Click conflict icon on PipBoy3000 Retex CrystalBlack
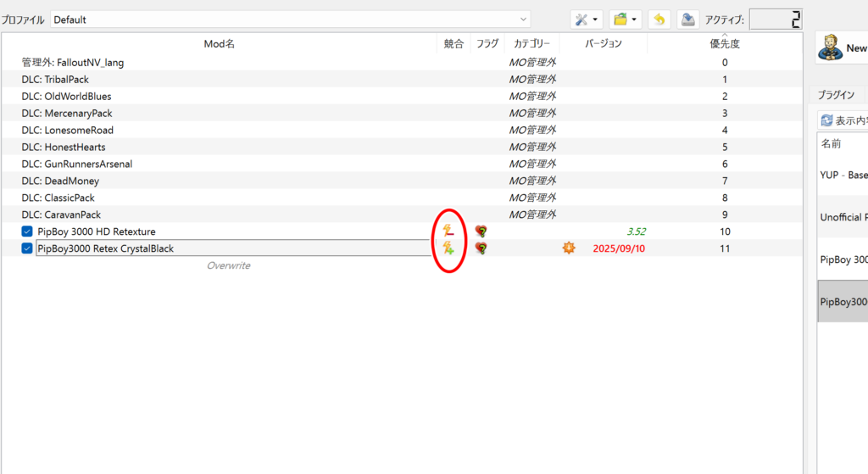The height and width of the screenshot is (474, 868). pyautogui.click(x=448, y=248)
